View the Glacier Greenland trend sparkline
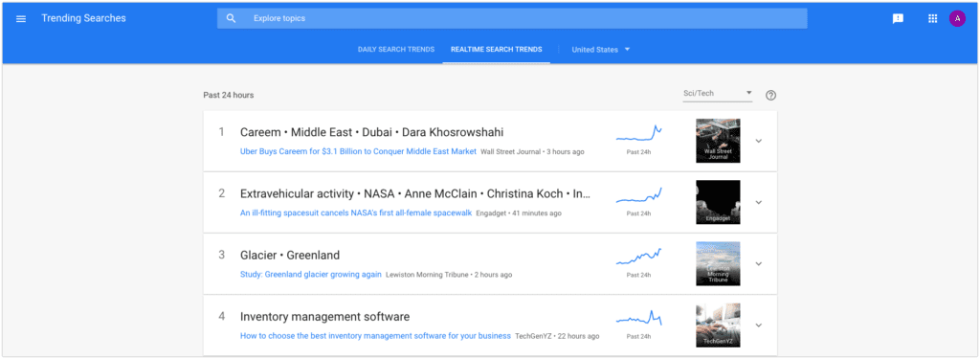The width and height of the screenshot is (980, 359). click(638, 258)
